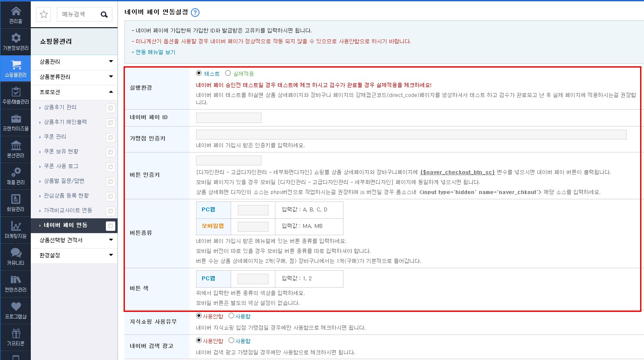Viewport: 644px width, 360px height.
Task: Open 쿠폰 사용 로그 menu item
Action: pos(61,166)
